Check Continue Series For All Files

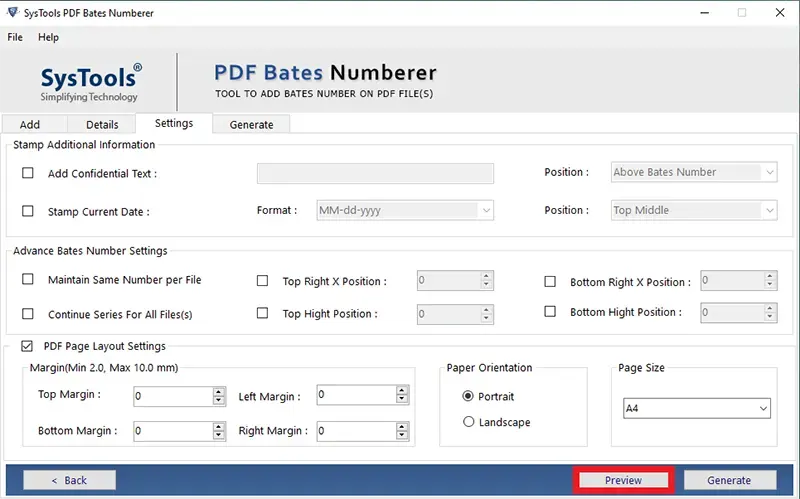(28, 314)
